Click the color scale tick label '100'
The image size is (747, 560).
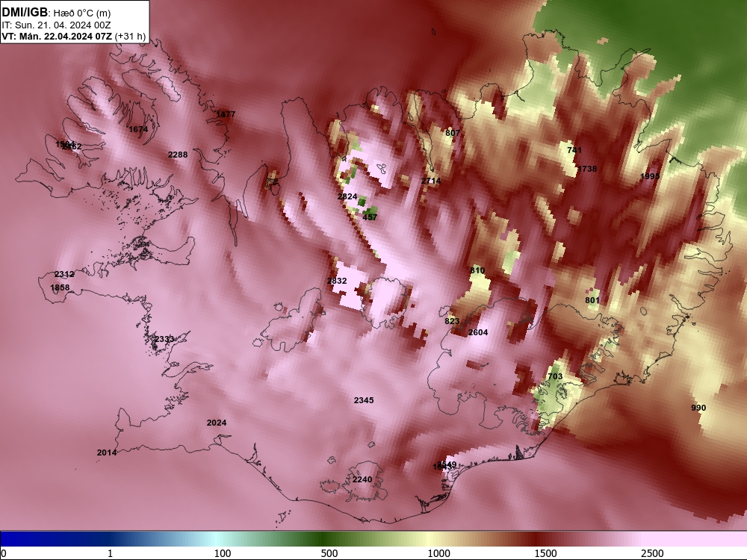[x=223, y=553]
